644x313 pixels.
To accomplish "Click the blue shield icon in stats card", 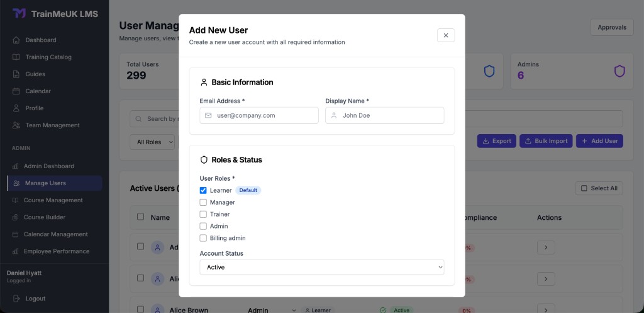I will [x=489, y=71].
